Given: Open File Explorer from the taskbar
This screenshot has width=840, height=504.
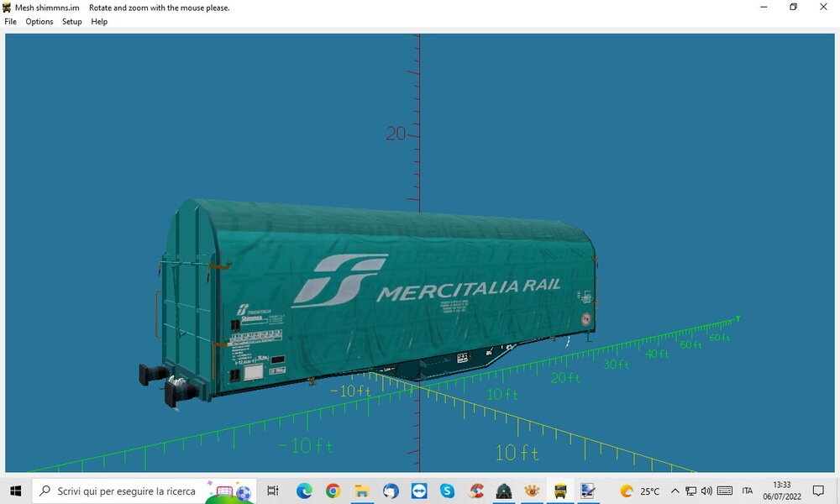Looking at the screenshot, I should point(361,491).
